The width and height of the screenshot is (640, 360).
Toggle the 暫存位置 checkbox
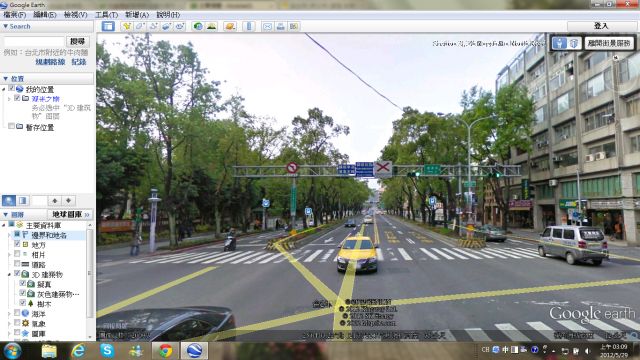tap(11, 127)
